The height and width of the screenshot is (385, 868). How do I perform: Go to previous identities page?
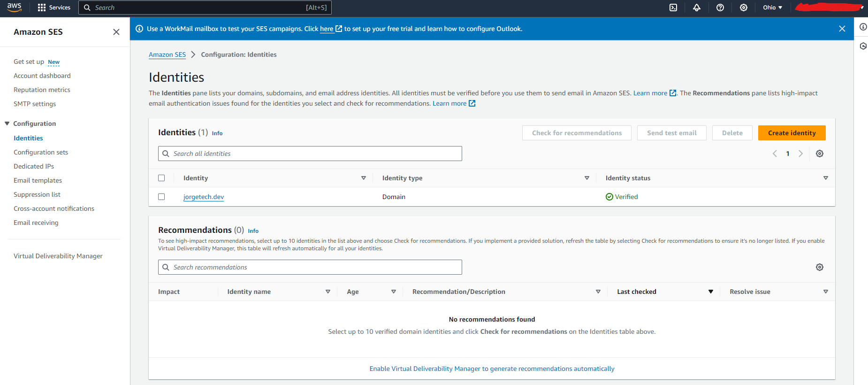click(775, 154)
